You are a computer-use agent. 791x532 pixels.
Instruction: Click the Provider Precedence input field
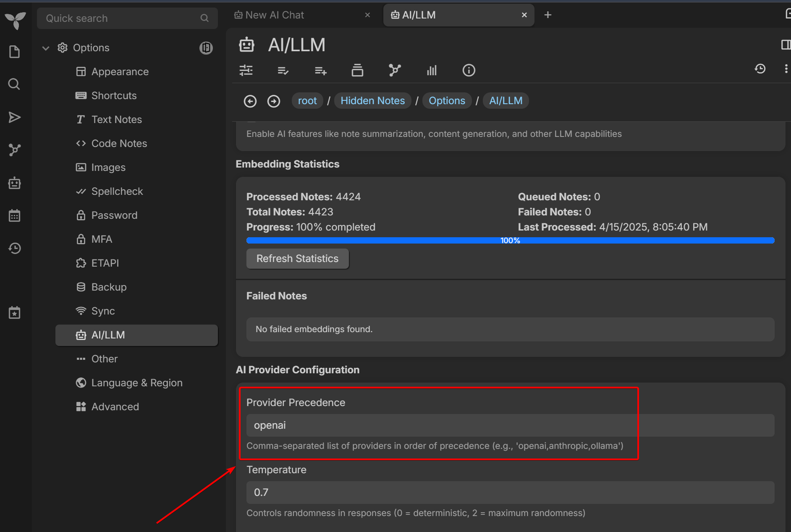[510, 425]
